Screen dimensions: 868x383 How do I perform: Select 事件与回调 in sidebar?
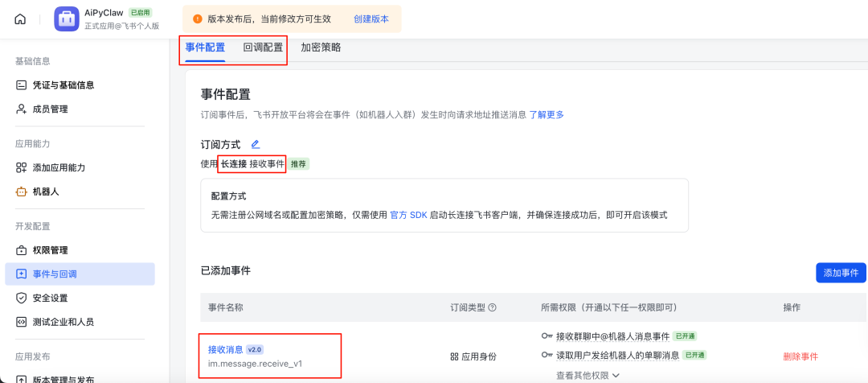click(x=55, y=274)
